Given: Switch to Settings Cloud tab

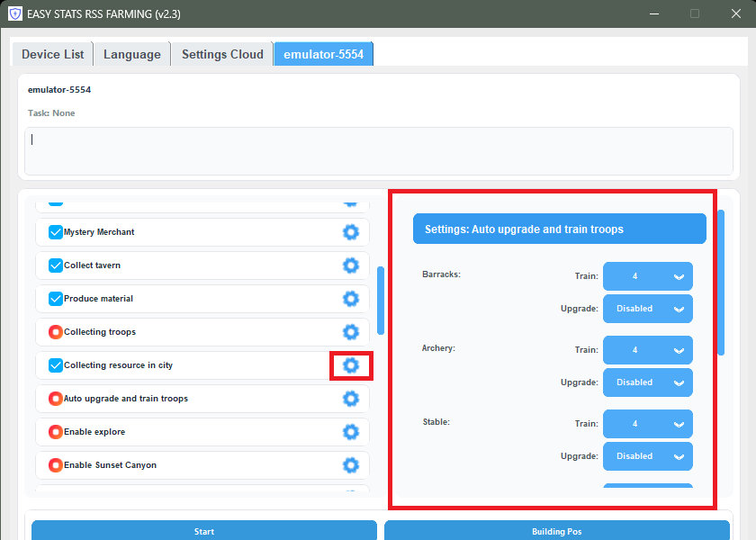Looking at the screenshot, I should coord(222,54).
